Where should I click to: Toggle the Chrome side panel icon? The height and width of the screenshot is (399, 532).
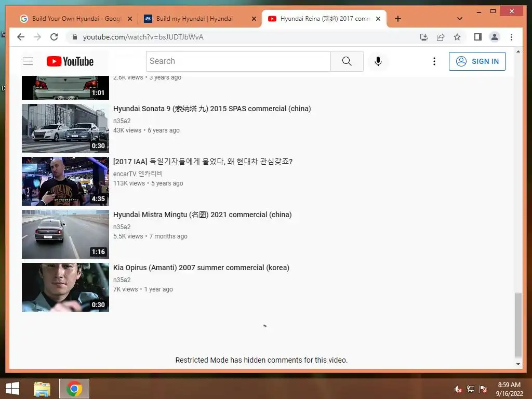coord(478,37)
